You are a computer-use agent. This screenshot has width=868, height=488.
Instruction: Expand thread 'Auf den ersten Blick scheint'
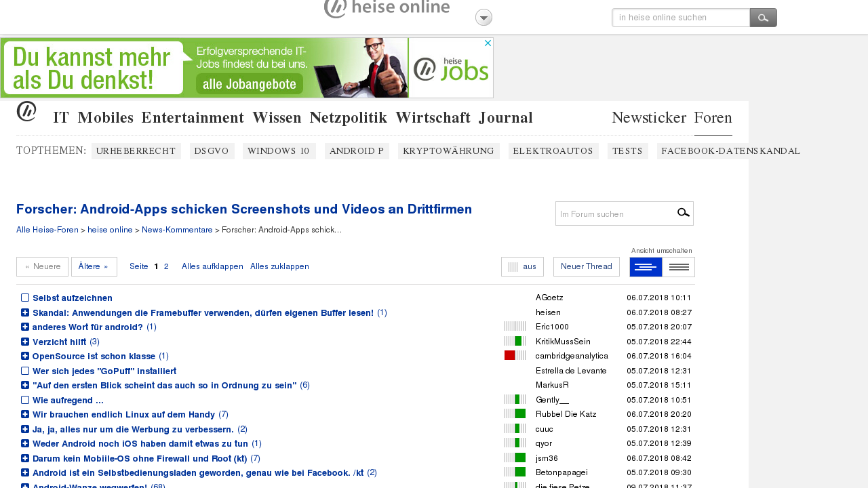pos(25,385)
